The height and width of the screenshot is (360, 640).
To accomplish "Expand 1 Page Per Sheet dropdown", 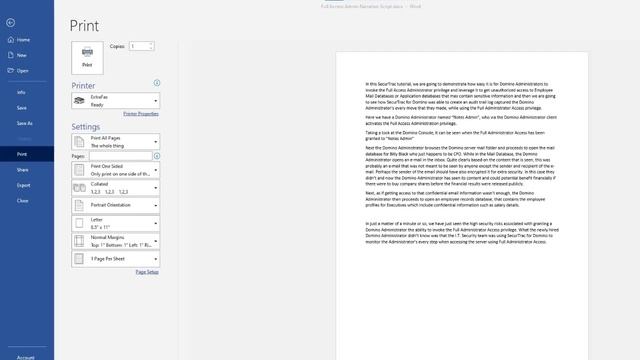I will 116,259.
